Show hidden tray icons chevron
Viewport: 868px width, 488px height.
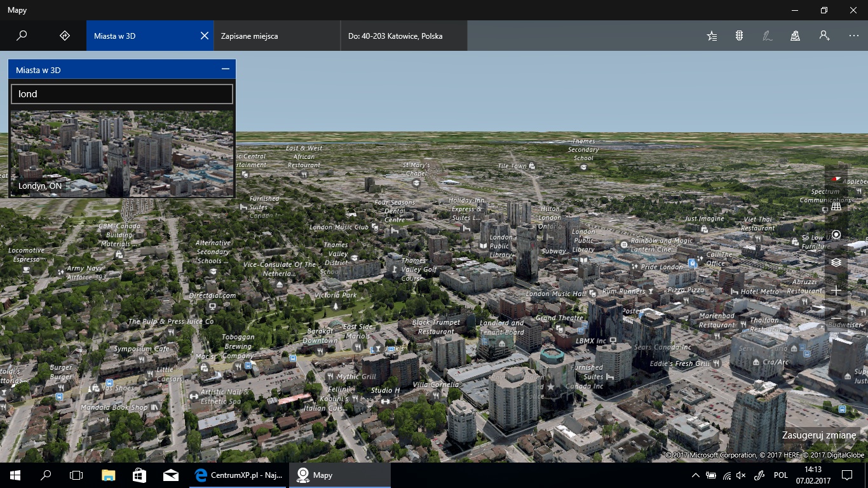point(696,475)
